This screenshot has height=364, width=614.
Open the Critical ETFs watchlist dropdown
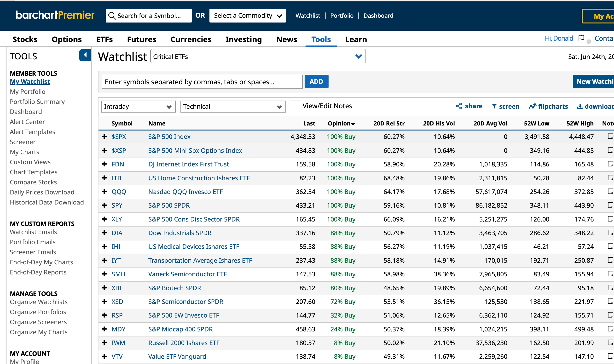click(x=258, y=56)
